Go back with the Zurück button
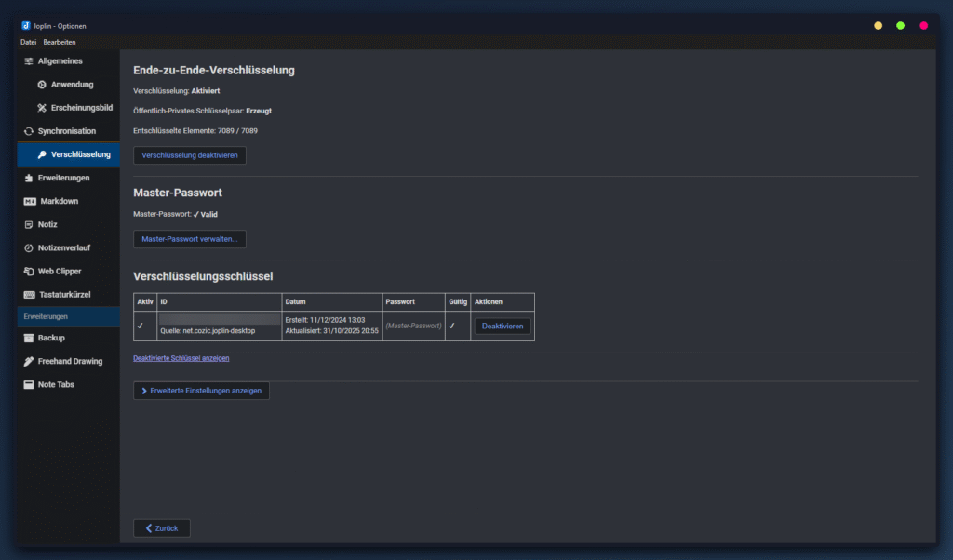The width and height of the screenshot is (953, 560). [x=162, y=528]
